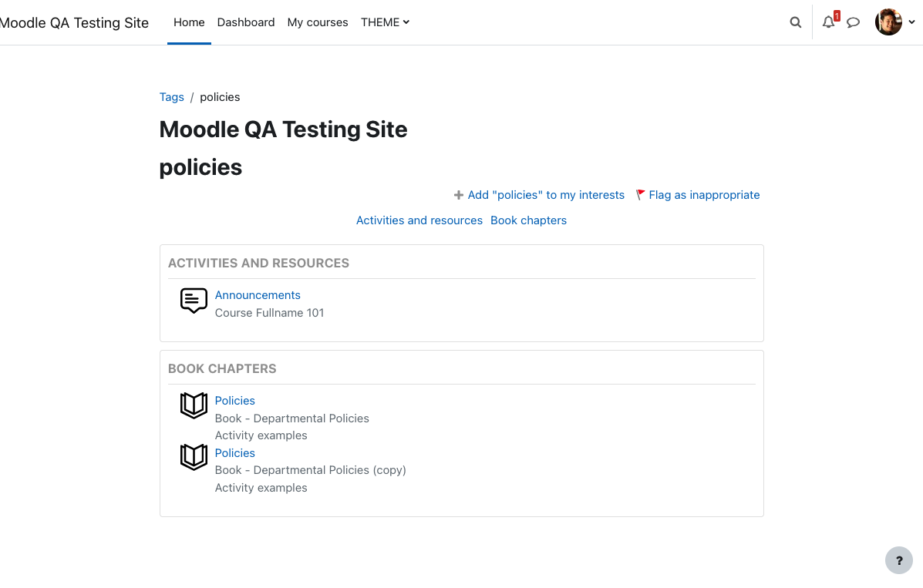
Task: Click book icon for Departmental Policies
Action: tap(194, 405)
